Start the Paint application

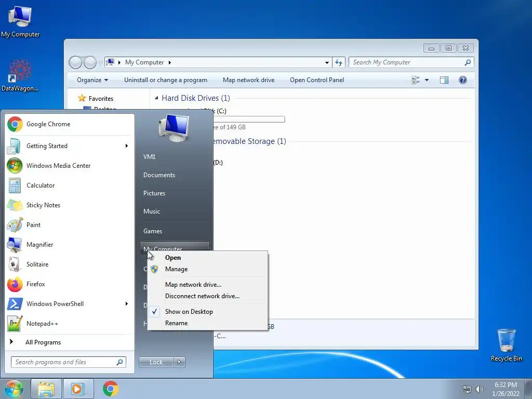70,224
